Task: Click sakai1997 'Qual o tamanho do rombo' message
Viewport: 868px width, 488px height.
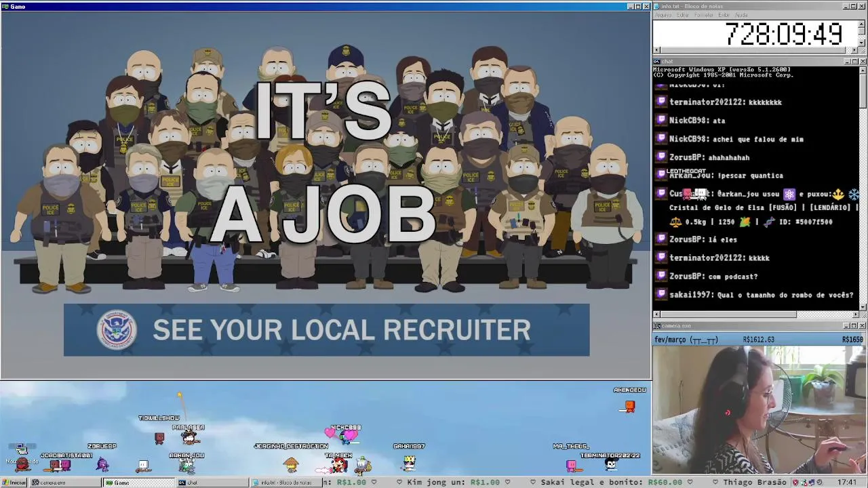Action: click(761, 295)
